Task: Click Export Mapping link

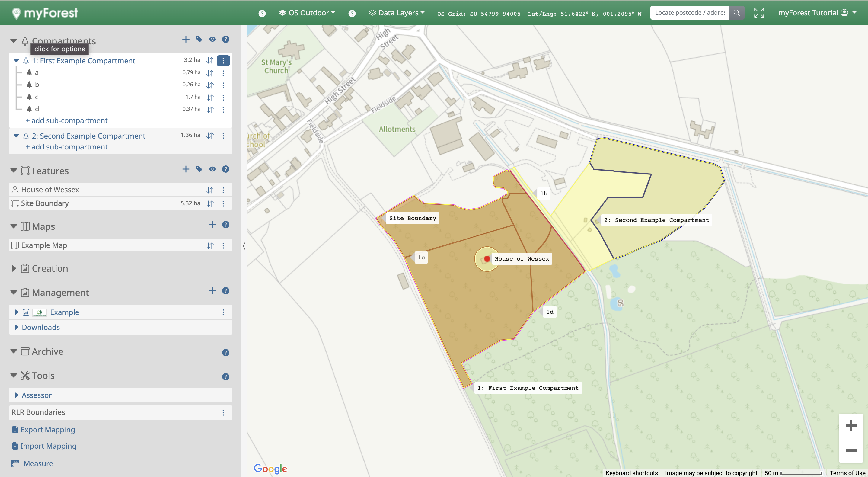Action: [47, 430]
